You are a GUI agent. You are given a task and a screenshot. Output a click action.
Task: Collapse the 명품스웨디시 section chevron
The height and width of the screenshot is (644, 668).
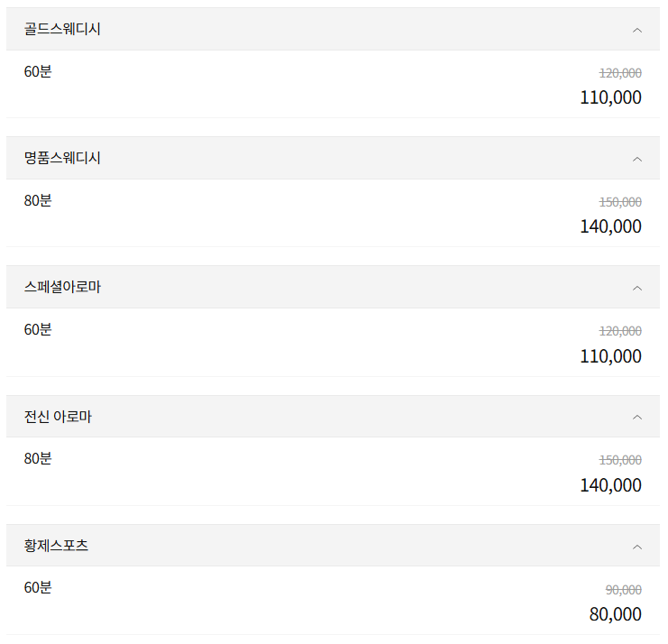point(637,159)
